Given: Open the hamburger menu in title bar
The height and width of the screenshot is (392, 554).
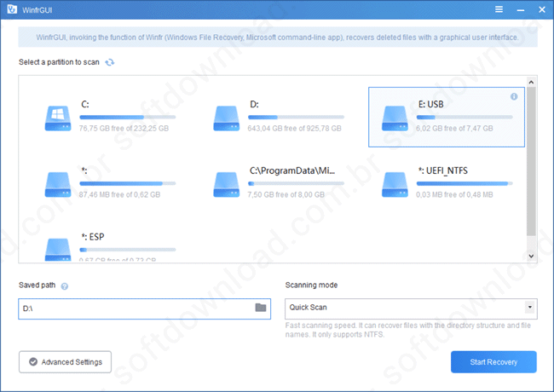Looking at the screenshot, I should coord(499,9).
